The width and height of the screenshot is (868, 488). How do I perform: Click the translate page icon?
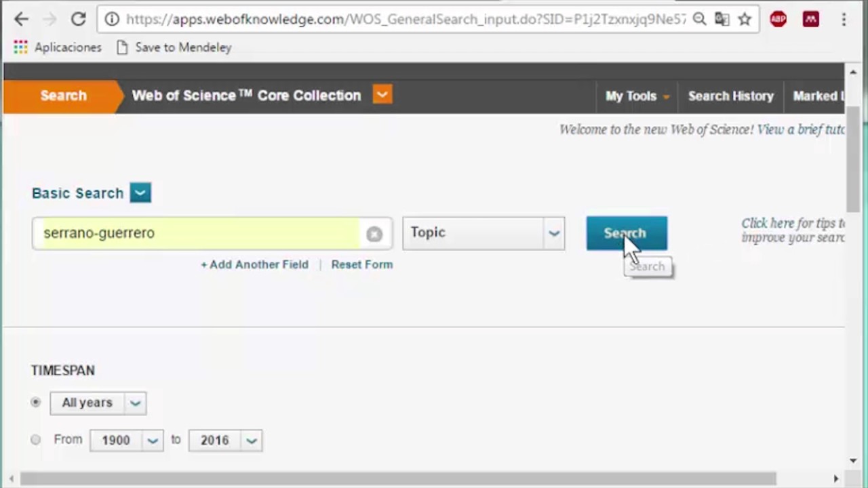point(722,19)
